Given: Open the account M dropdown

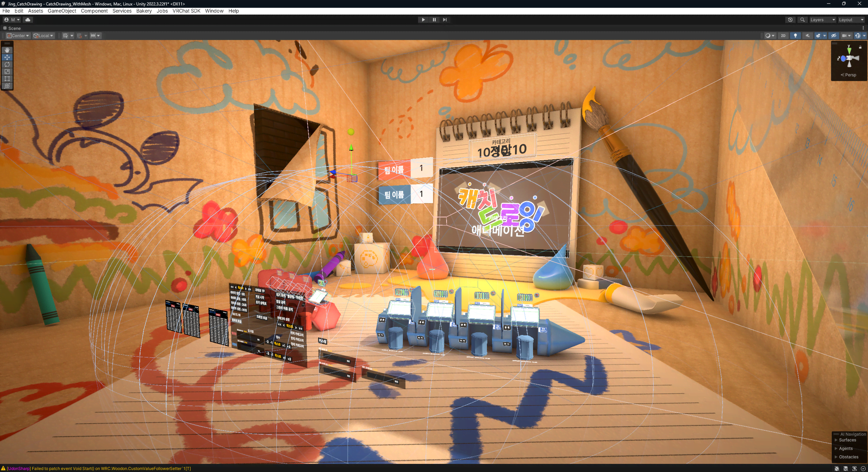Looking at the screenshot, I should [x=12, y=20].
